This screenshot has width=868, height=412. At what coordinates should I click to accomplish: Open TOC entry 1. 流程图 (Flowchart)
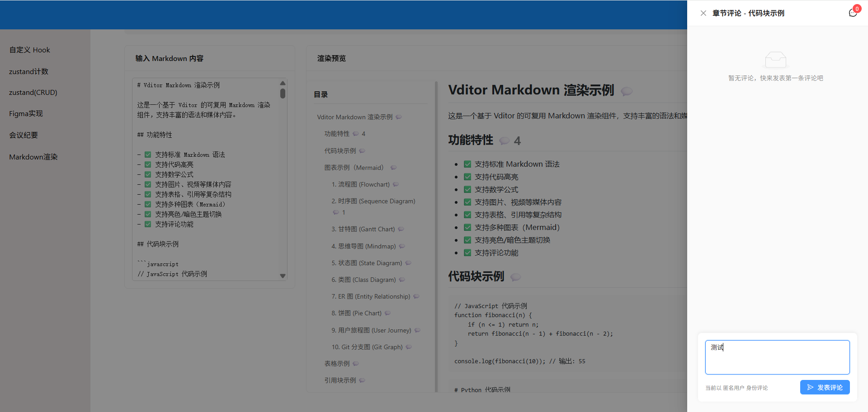[360, 184]
